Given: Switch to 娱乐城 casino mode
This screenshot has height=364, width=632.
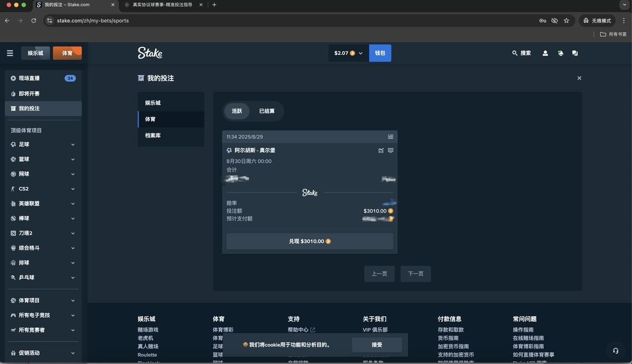Looking at the screenshot, I should tap(35, 53).
